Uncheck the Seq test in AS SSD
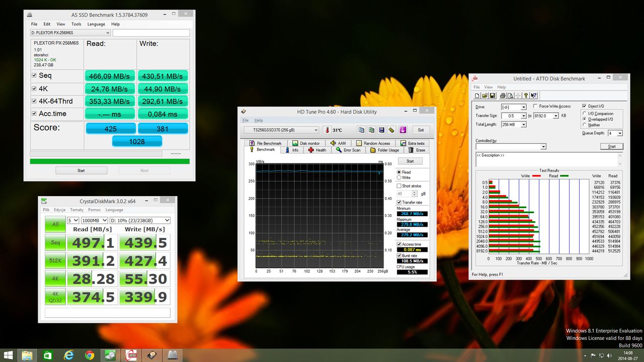This screenshot has height=362, width=644. point(34,75)
